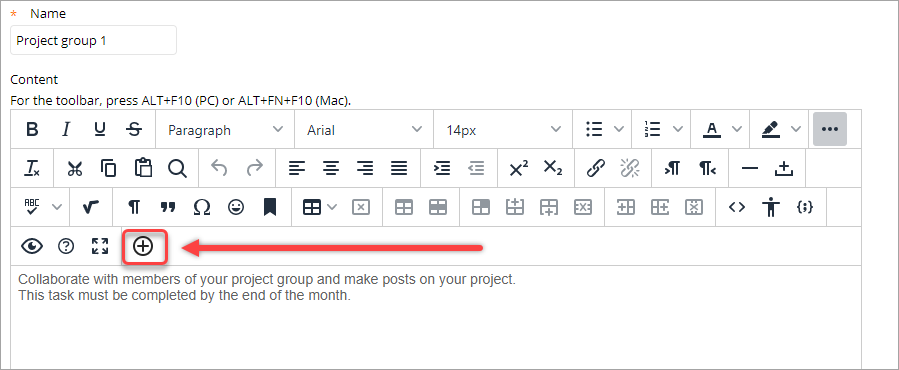Viewport: 899px width, 370px height.
Task: Copy selected content
Action: pyautogui.click(x=108, y=168)
